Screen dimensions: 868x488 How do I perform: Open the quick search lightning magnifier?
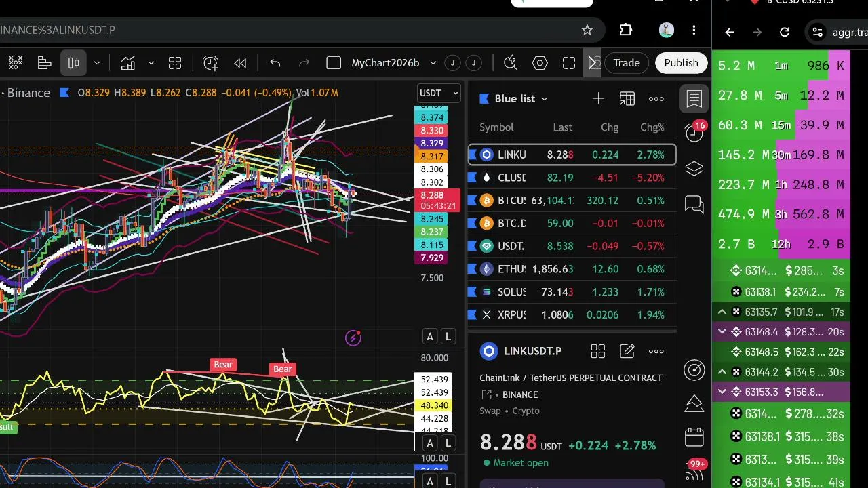(x=511, y=63)
